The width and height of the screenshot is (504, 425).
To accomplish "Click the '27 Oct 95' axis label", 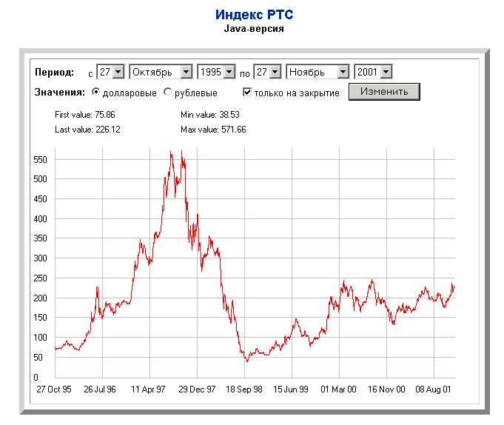I will [x=54, y=389].
